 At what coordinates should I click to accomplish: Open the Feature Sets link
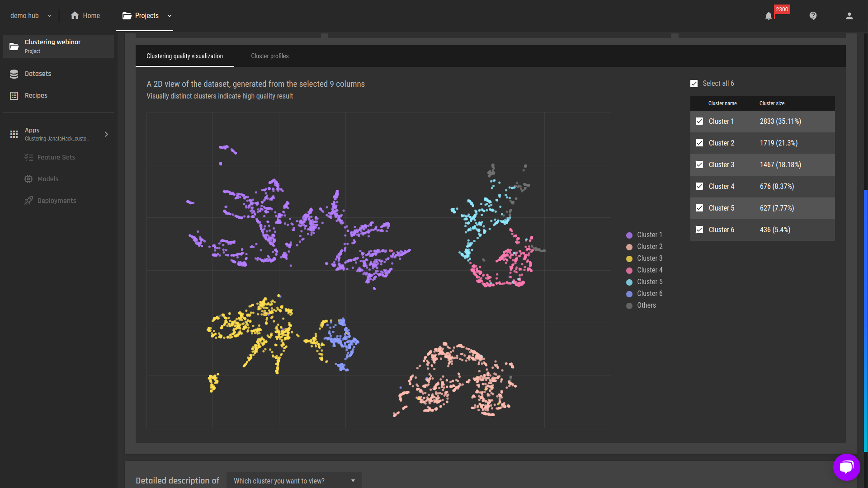56,157
